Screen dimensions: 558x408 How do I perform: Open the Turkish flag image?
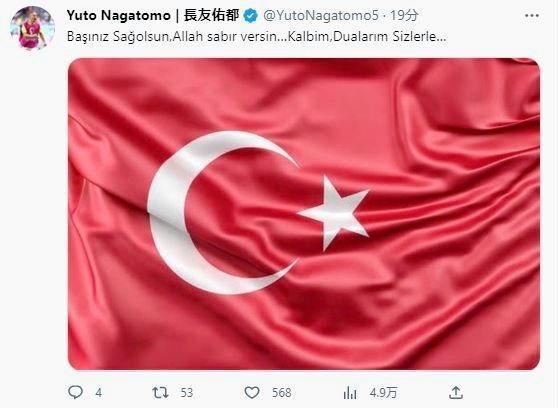click(304, 214)
